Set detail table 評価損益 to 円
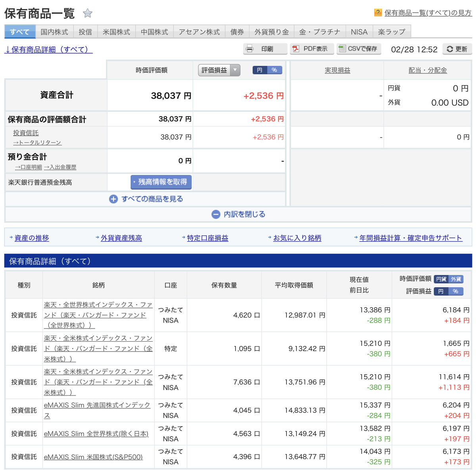Image resolution: width=476 pixels, height=473 pixels. pos(441,291)
